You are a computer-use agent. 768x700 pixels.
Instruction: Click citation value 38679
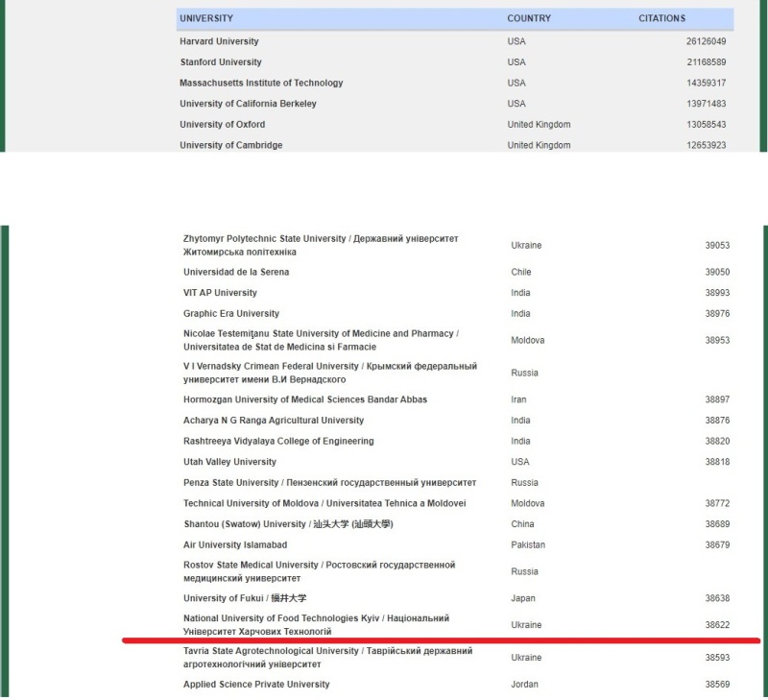point(717,544)
